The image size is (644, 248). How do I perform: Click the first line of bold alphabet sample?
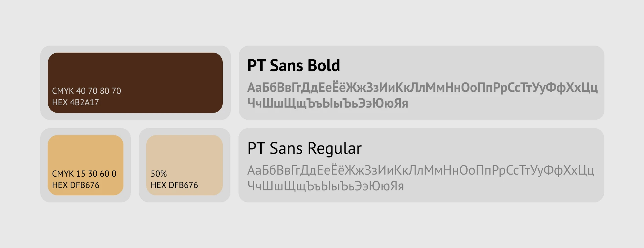tap(422, 87)
